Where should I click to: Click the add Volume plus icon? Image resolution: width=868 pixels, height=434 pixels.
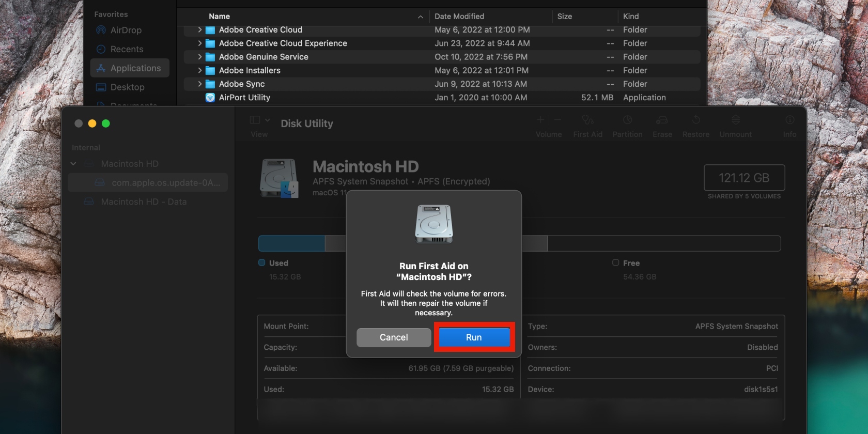point(540,120)
